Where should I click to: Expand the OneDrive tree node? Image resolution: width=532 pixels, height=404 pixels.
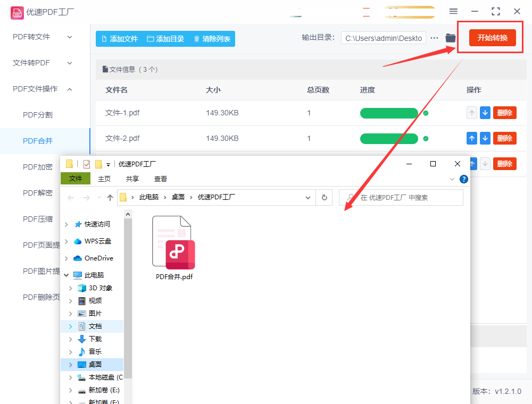pyautogui.click(x=66, y=258)
